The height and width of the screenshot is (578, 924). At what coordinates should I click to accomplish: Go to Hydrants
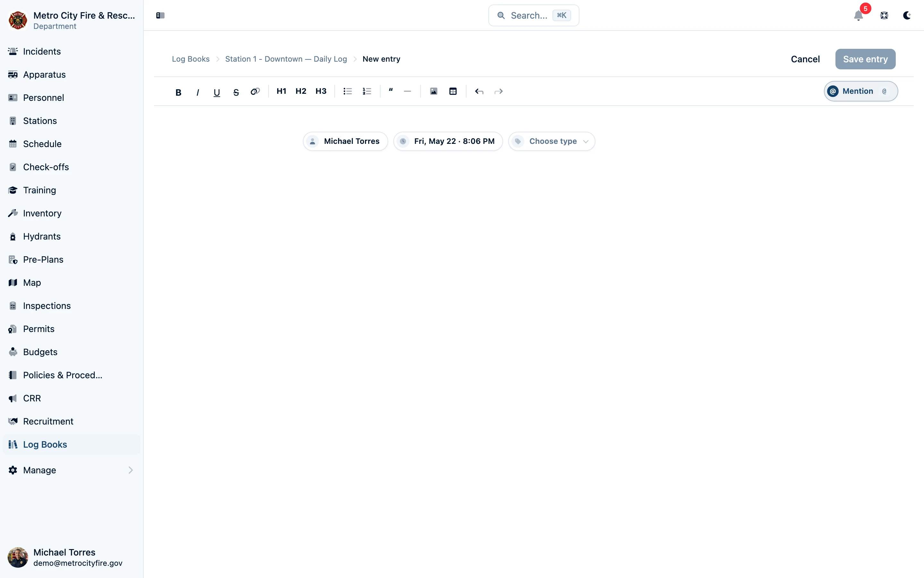(x=72, y=237)
